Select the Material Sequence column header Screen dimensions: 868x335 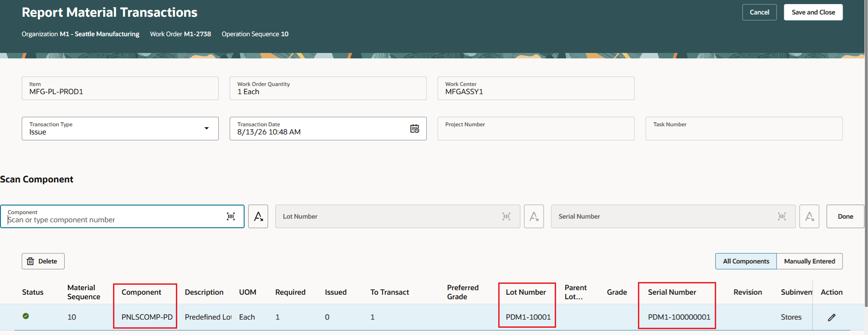click(84, 292)
